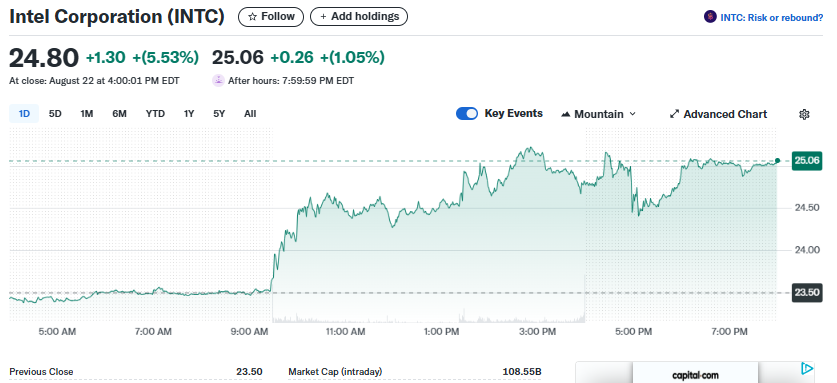Click the 108.55B market cap value
Viewport: 837px width, 383px height.
pos(522,372)
